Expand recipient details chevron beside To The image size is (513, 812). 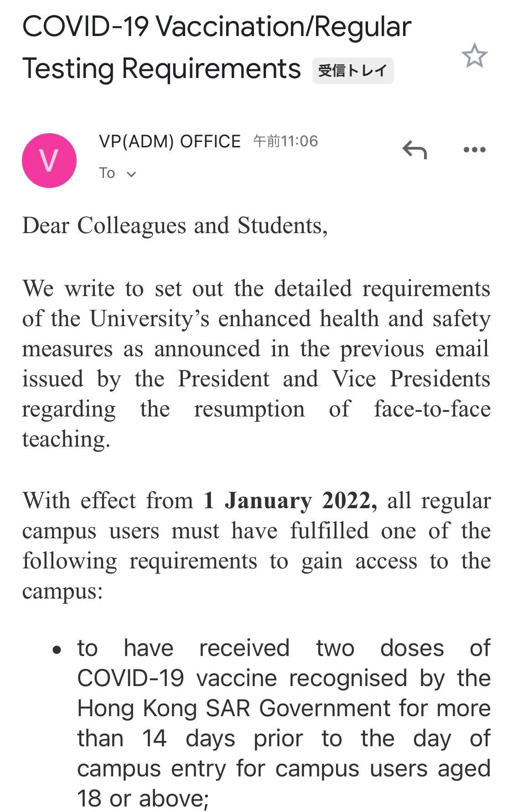(x=131, y=174)
